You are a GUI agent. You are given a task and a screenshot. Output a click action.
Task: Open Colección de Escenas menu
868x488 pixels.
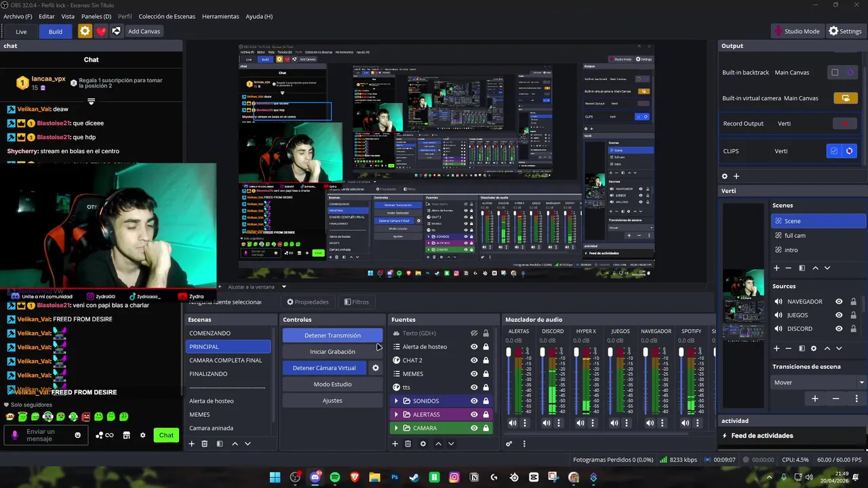167,16
